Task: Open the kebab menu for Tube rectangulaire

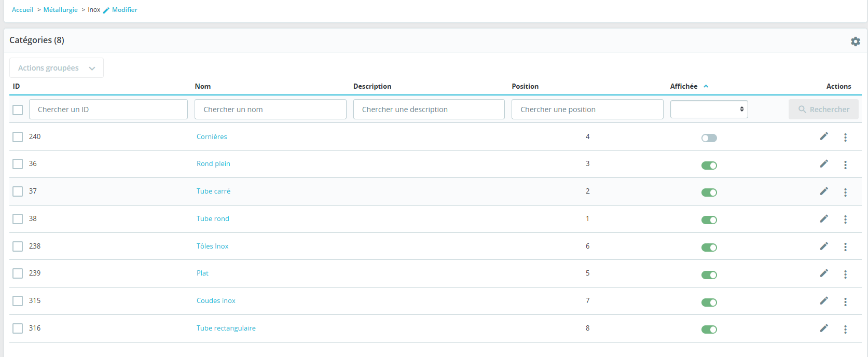Action: (x=845, y=329)
